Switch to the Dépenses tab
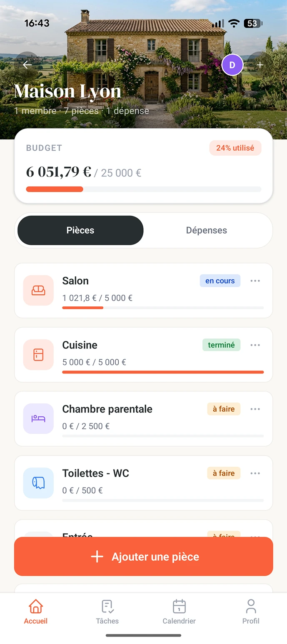The image size is (287, 644). [207, 230]
